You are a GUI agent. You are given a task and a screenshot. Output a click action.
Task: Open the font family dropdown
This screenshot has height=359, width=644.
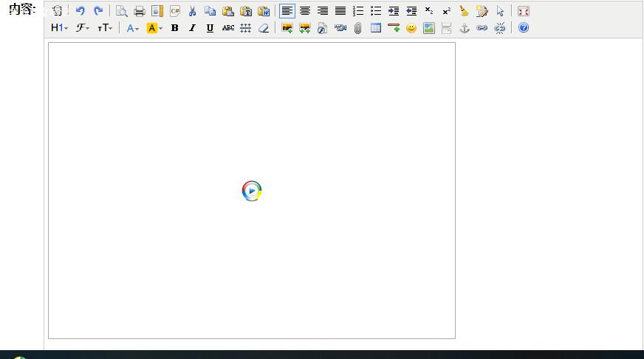point(83,28)
